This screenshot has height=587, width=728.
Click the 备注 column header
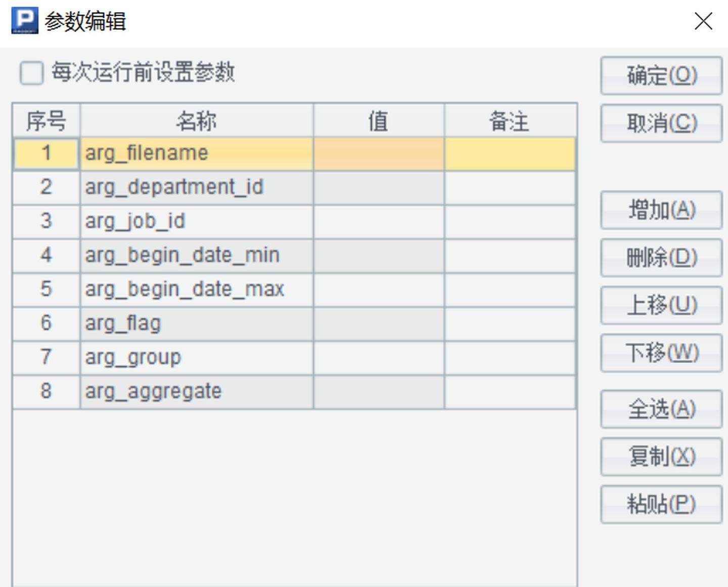tap(510, 121)
